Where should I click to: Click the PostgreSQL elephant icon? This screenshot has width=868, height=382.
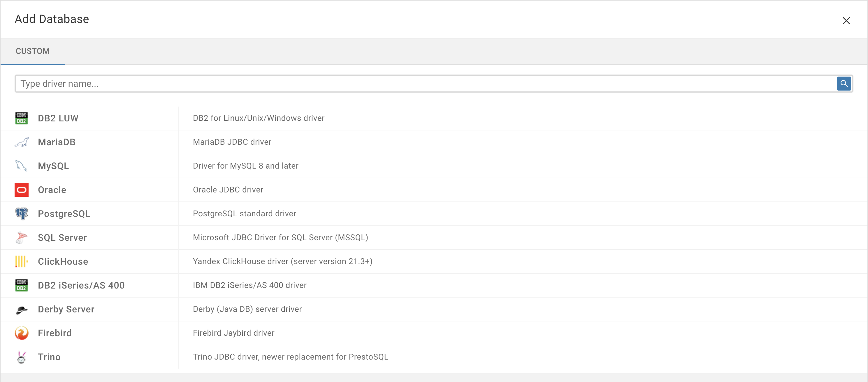click(21, 213)
